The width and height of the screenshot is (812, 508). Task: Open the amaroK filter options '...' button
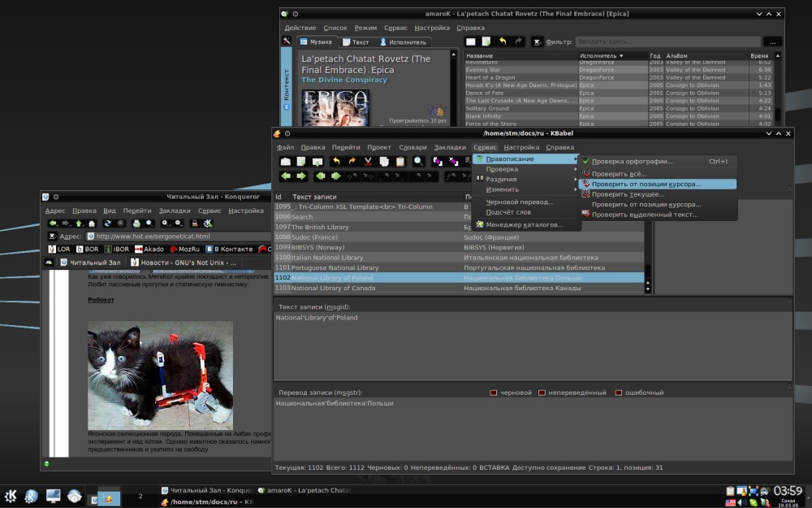point(773,41)
